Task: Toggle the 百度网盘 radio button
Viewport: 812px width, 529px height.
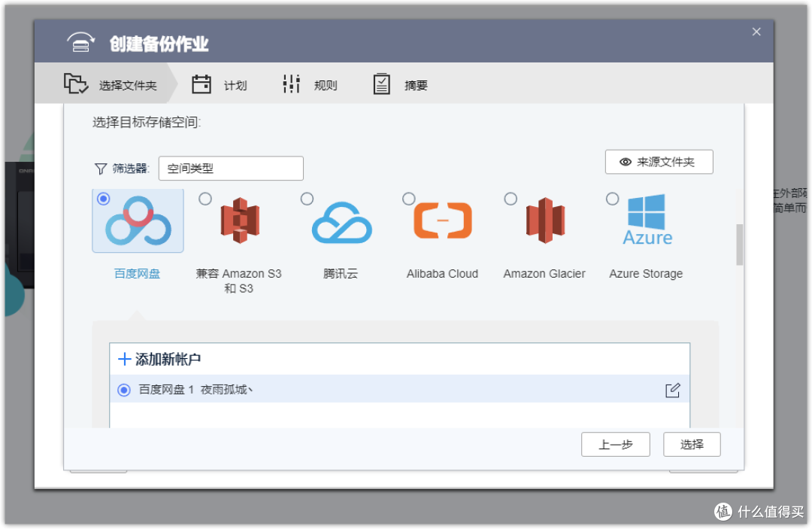Action: point(104,199)
